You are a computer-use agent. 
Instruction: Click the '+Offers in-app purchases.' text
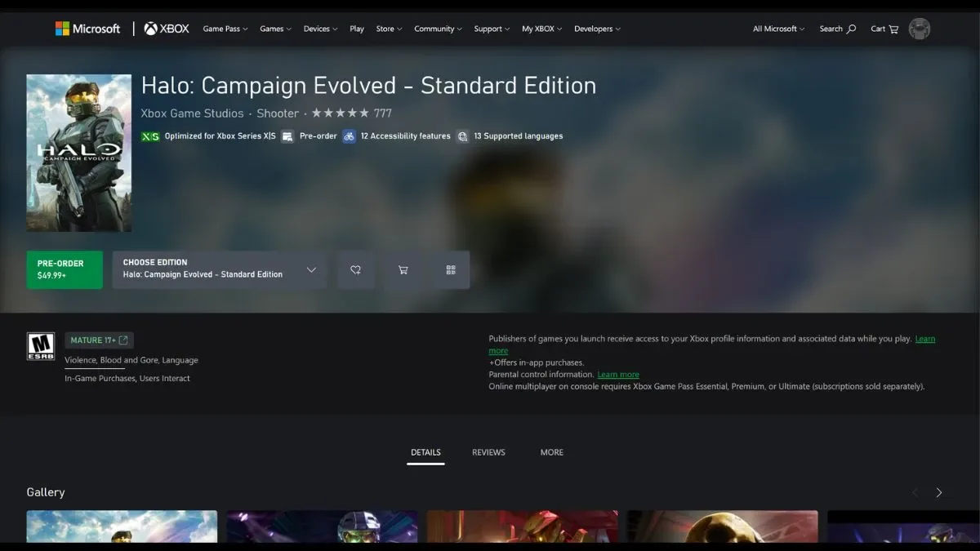click(537, 362)
